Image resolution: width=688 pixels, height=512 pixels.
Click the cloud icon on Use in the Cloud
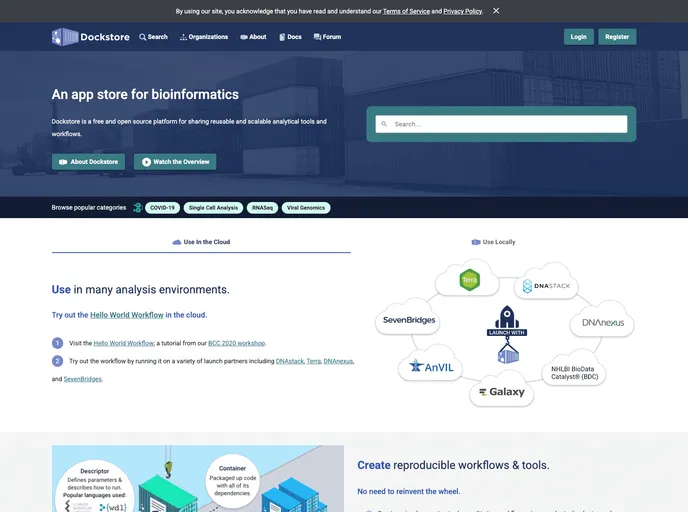(177, 242)
